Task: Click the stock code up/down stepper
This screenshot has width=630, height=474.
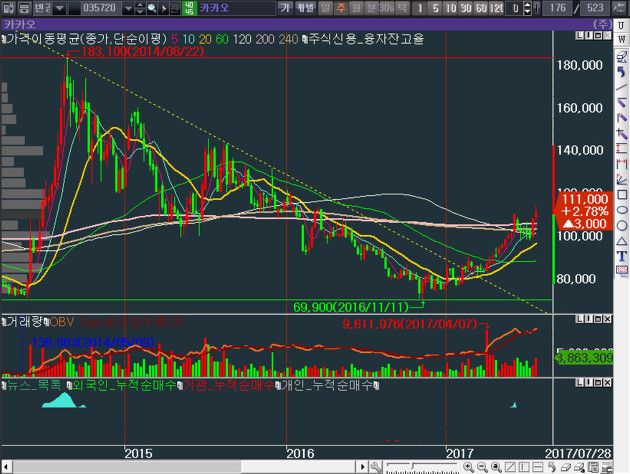Action: click(x=140, y=8)
